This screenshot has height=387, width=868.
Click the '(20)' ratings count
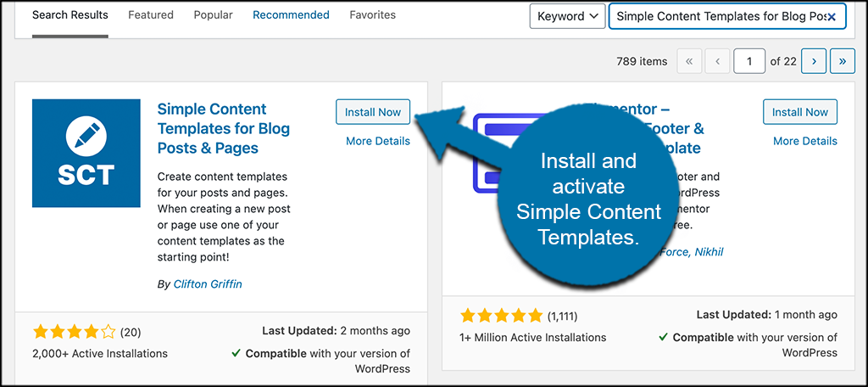pos(131,332)
